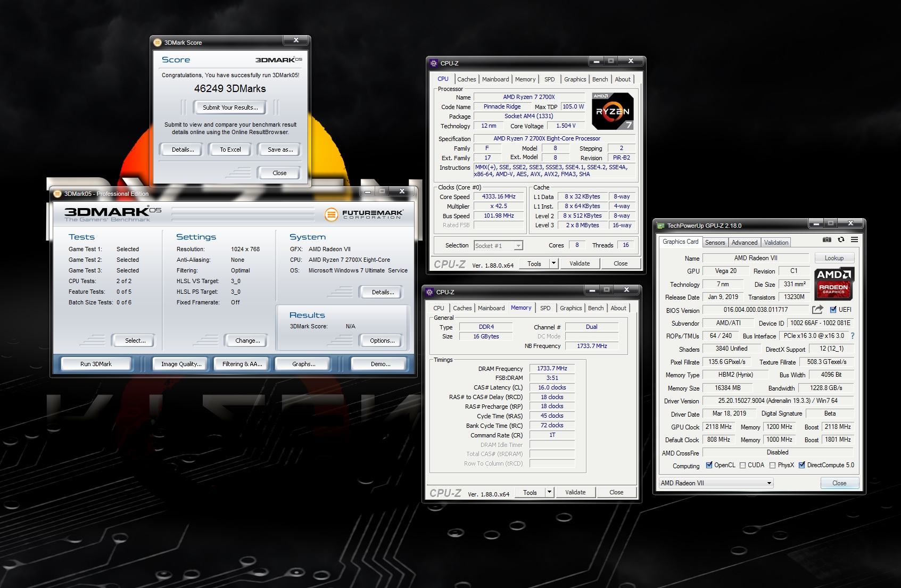Switch to CPU tab in lower CPU-Z

click(439, 308)
